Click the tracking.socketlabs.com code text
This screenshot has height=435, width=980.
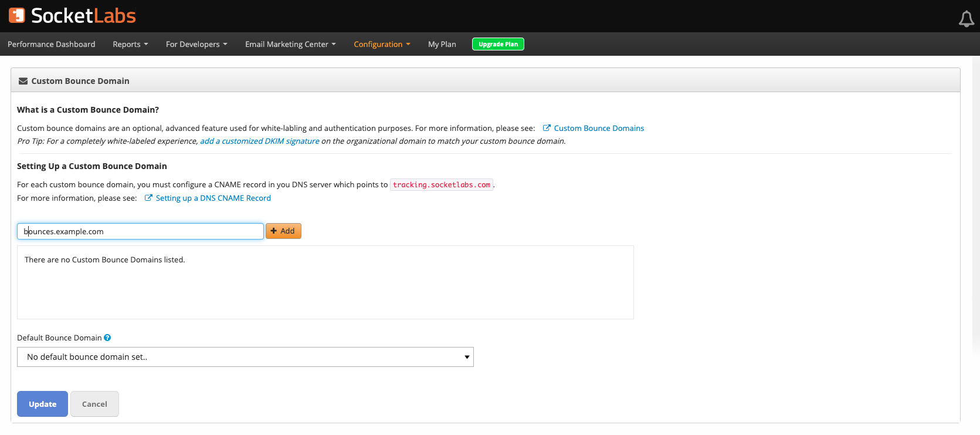[442, 185]
